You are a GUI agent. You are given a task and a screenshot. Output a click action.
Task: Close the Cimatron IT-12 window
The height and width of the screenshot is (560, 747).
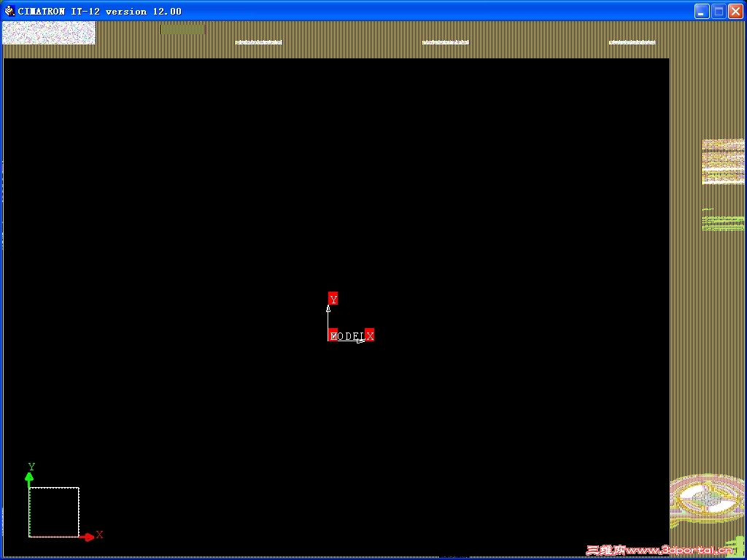735,12
